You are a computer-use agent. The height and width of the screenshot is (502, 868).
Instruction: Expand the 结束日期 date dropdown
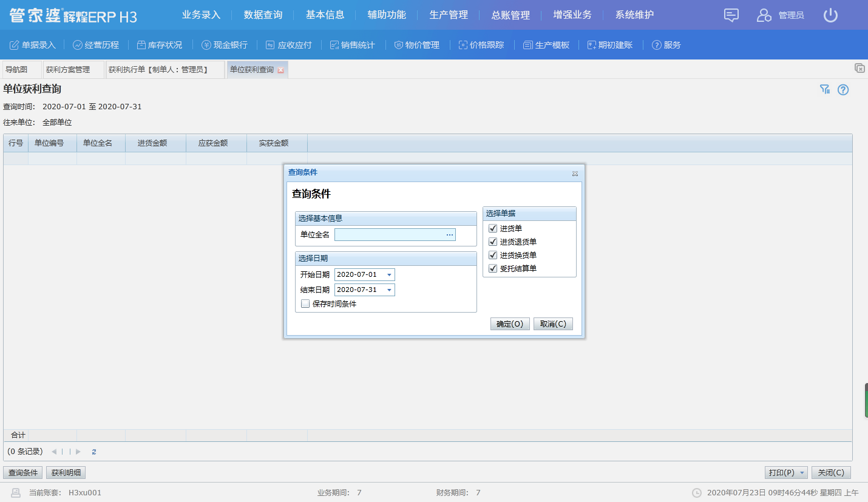(x=389, y=290)
